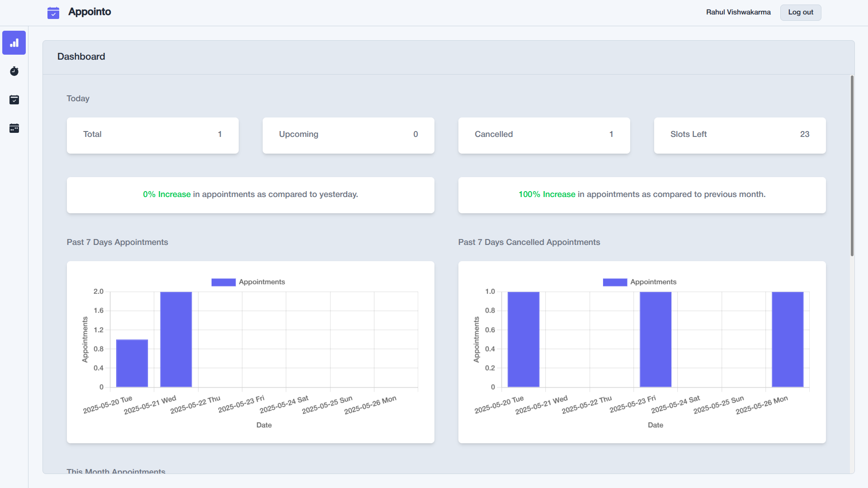Select the Upcoming appointments card

348,135
